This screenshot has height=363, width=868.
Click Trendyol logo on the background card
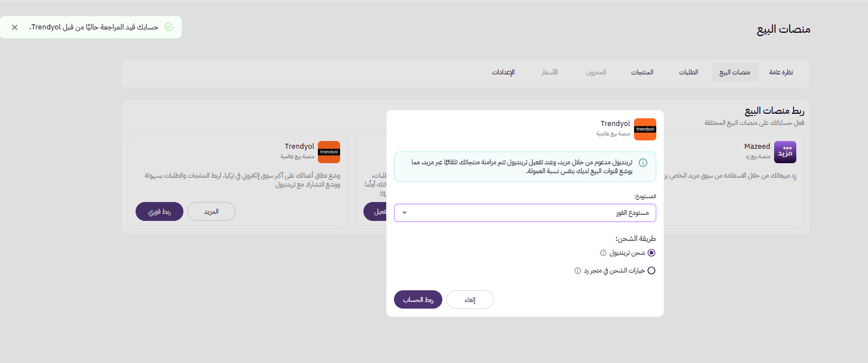point(328,152)
